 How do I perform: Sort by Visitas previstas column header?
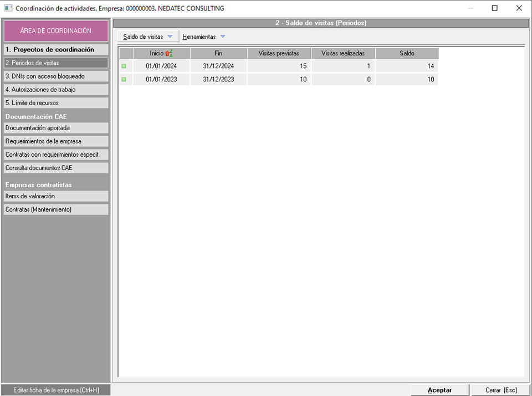point(279,53)
